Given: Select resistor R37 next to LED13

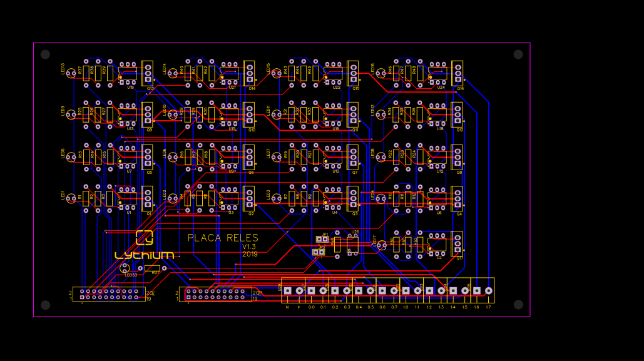Looking at the screenshot, I should pos(86,73).
